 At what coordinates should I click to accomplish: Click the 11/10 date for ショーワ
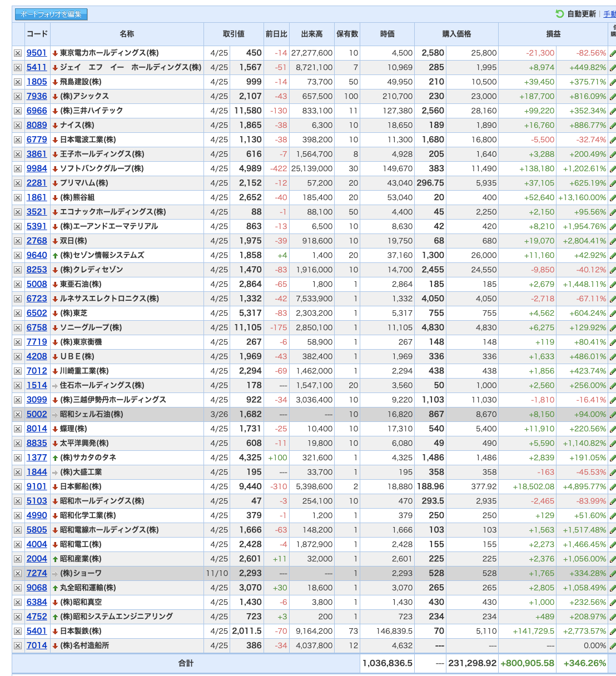(217, 573)
